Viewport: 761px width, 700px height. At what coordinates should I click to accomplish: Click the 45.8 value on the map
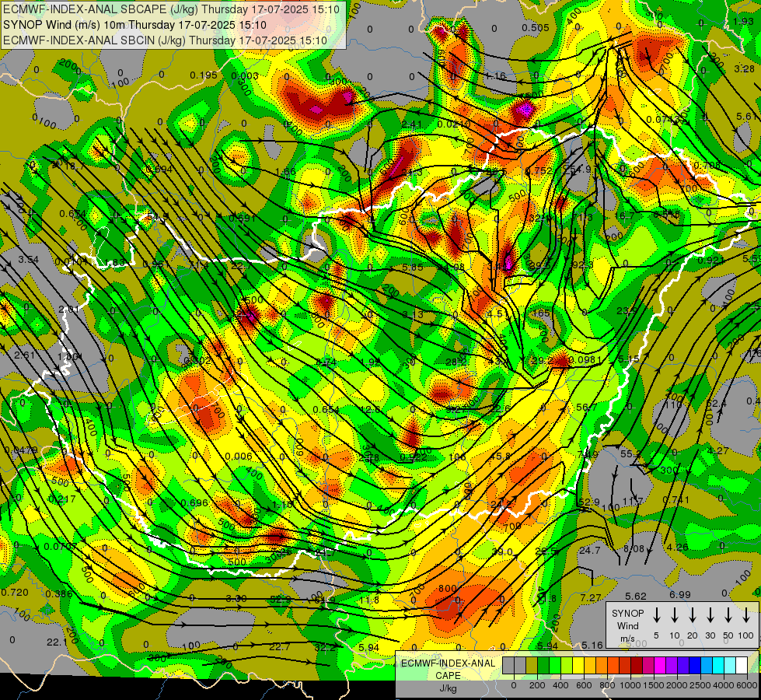[501, 457]
